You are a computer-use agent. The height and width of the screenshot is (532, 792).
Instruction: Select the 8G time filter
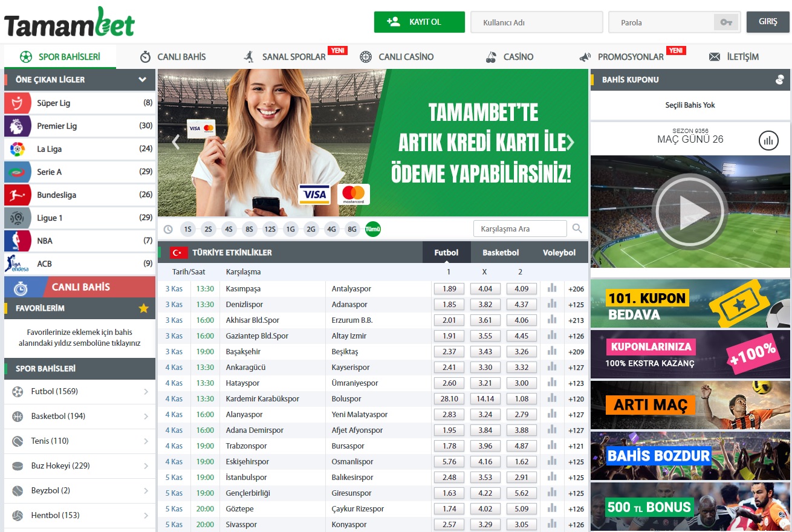pyautogui.click(x=352, y=229)
